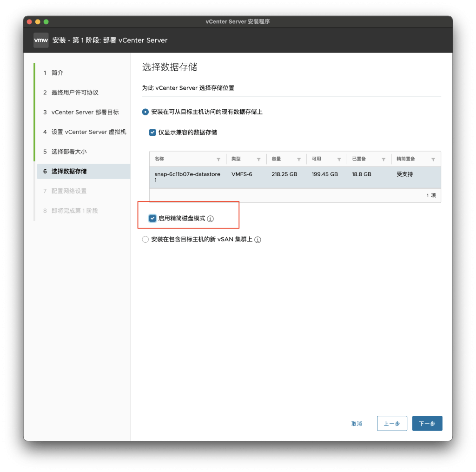The height and width of the screenshot is (472, 476).
Task: Sort by the 精简置备 column header
Action: [406, 159]
